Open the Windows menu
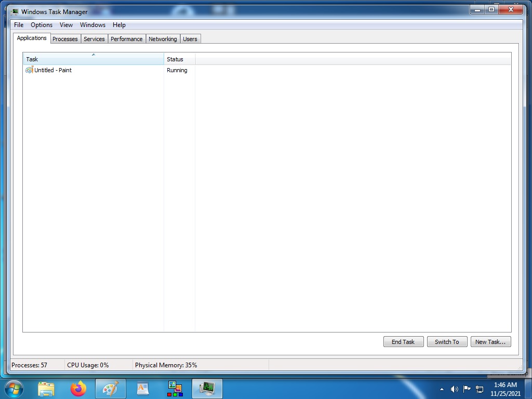 click(x=92, y=25)
